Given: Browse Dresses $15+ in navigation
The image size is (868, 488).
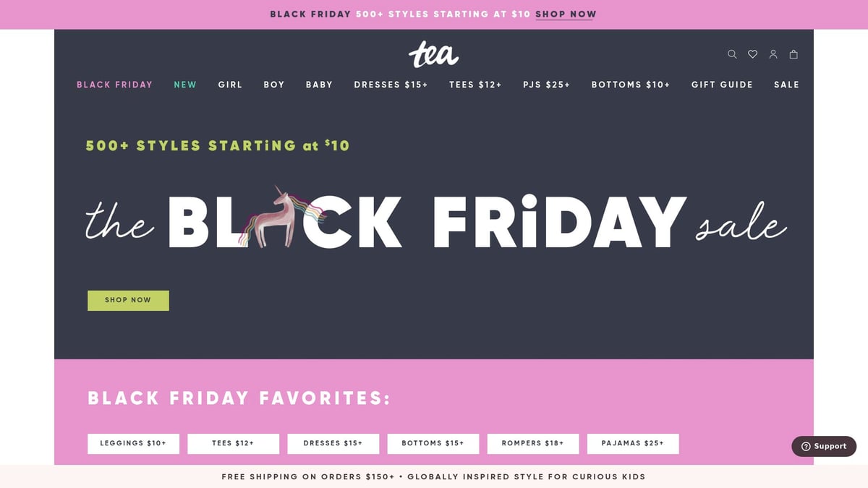Looking at the screenshot, I should [391, 85].
